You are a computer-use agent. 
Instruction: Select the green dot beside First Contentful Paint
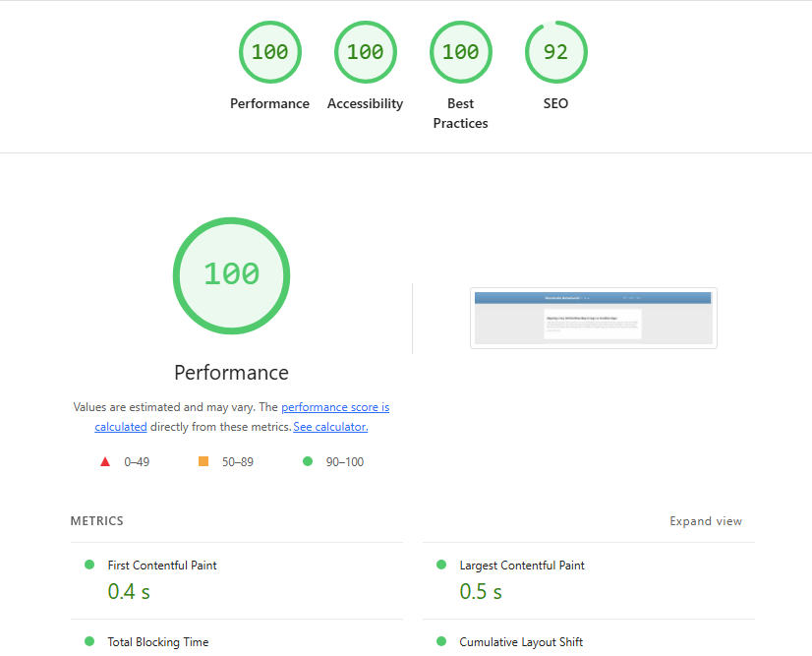88,565
